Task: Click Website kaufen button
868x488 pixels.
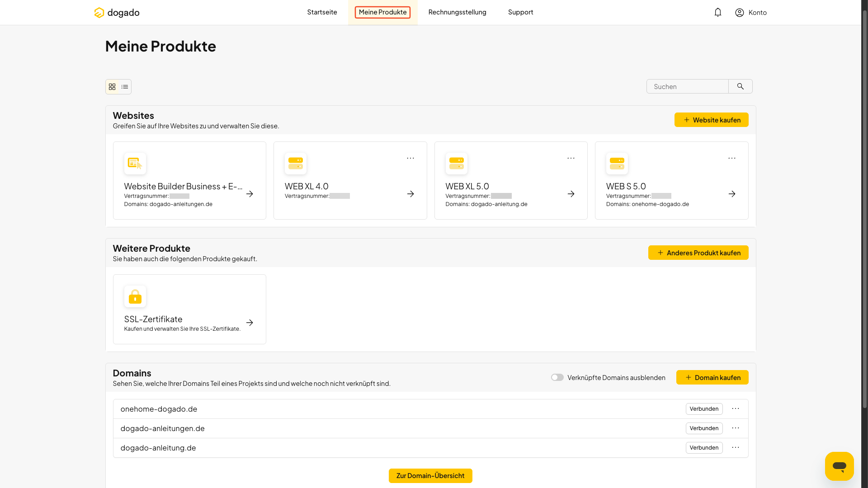Action: (712, 120)
